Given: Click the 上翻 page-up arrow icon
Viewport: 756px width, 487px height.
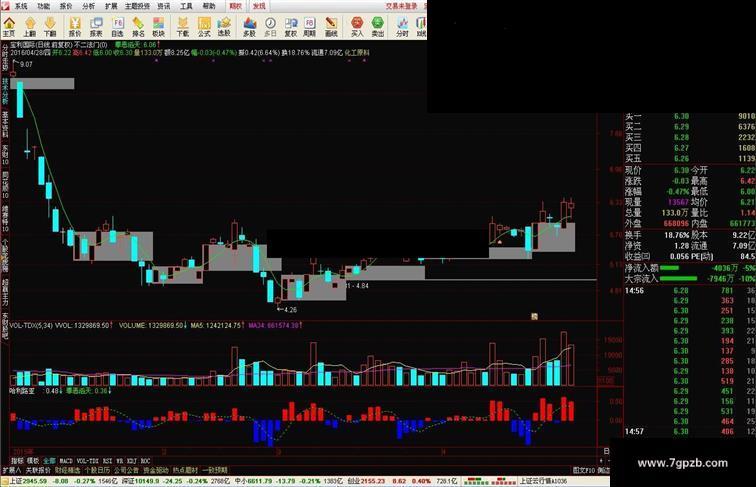Looking at the screenshot, I should click(29, 27).
